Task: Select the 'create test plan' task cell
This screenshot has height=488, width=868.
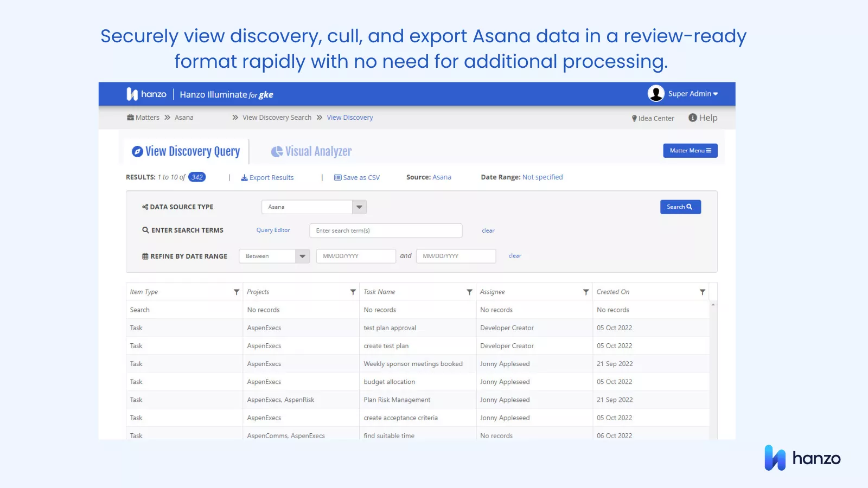Action: pos(418,346)
